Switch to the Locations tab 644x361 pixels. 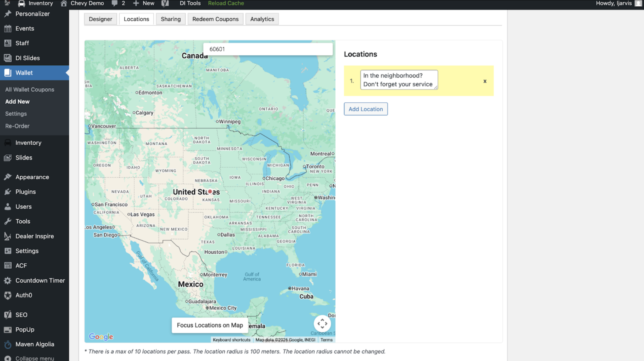click(136, 19)
